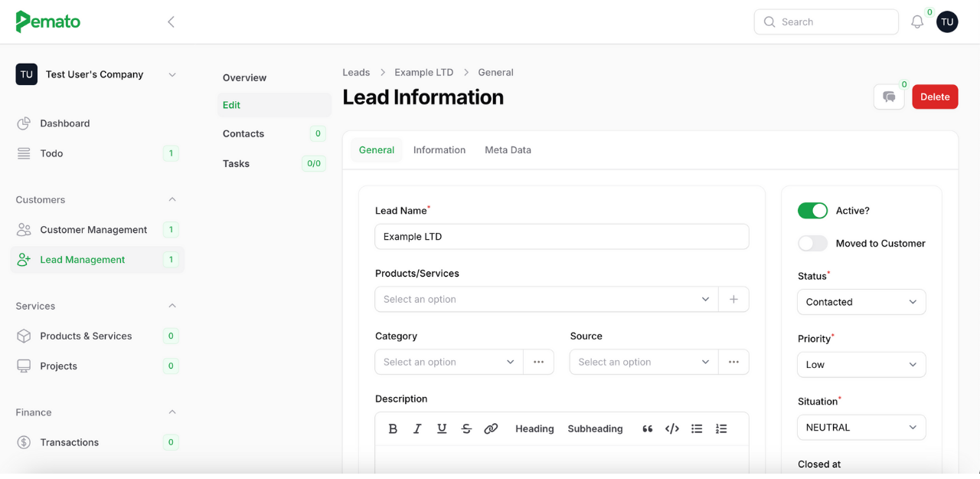Image resolution: width=980 pixels, height=479 pixels.
Task: Insert a link using the link icon
Action: pos(491,428)
